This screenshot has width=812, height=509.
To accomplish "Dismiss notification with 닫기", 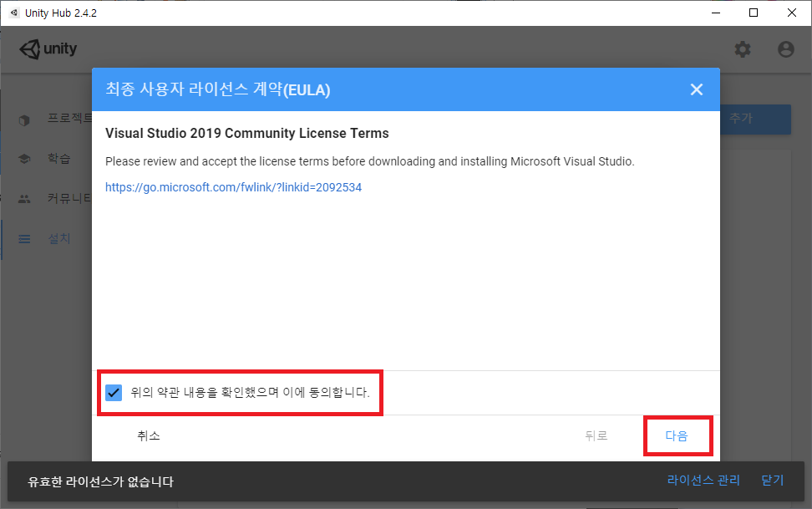I will (x=773, y=481).
